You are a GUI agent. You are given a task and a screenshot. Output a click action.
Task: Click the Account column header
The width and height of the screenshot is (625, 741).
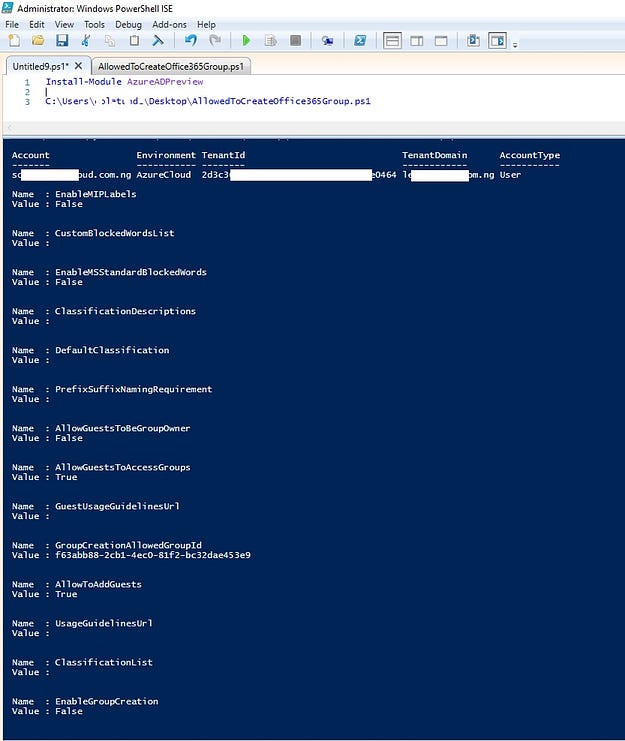30,155
